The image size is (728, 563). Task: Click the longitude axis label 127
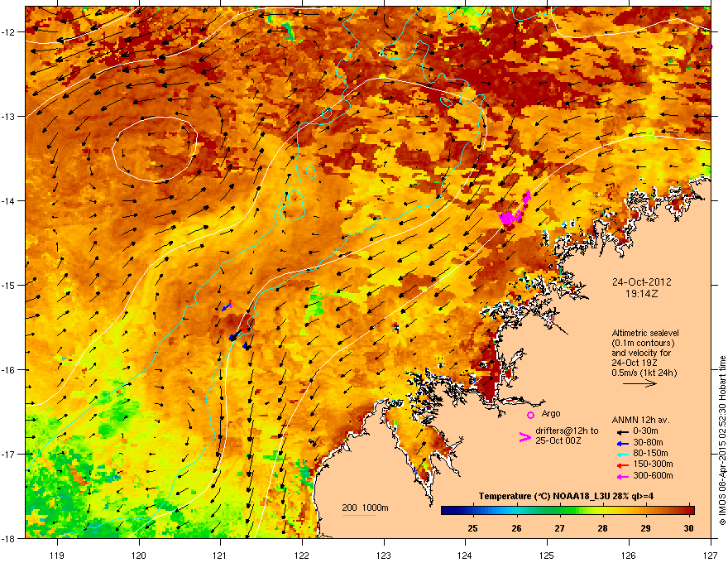point(711,555)
